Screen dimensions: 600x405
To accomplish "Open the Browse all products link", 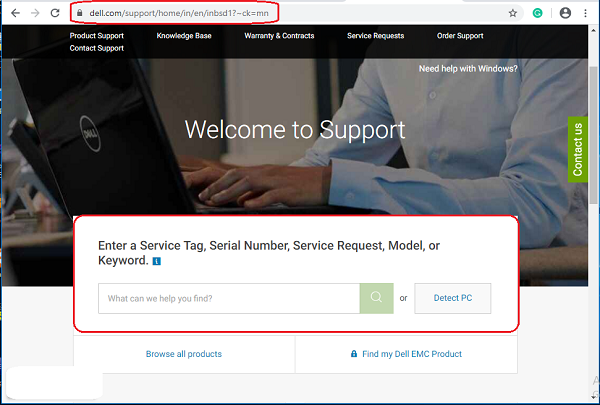I will pos(184,354).
